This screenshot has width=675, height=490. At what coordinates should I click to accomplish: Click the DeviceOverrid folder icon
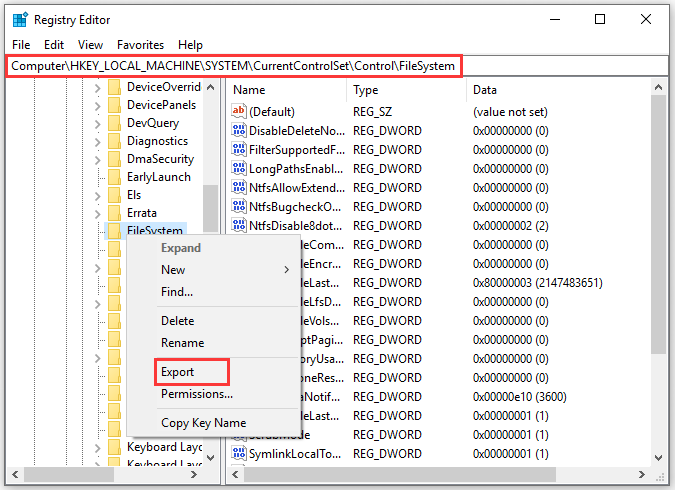pyautogui.click(x=115, y=87)
